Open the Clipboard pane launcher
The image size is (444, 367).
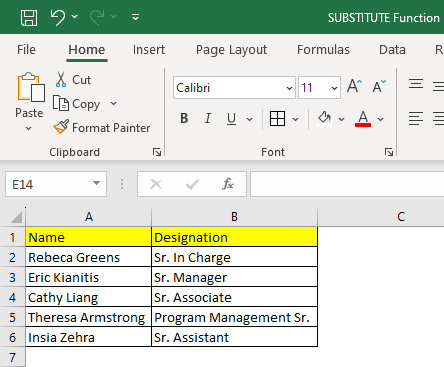coord(157,152)
